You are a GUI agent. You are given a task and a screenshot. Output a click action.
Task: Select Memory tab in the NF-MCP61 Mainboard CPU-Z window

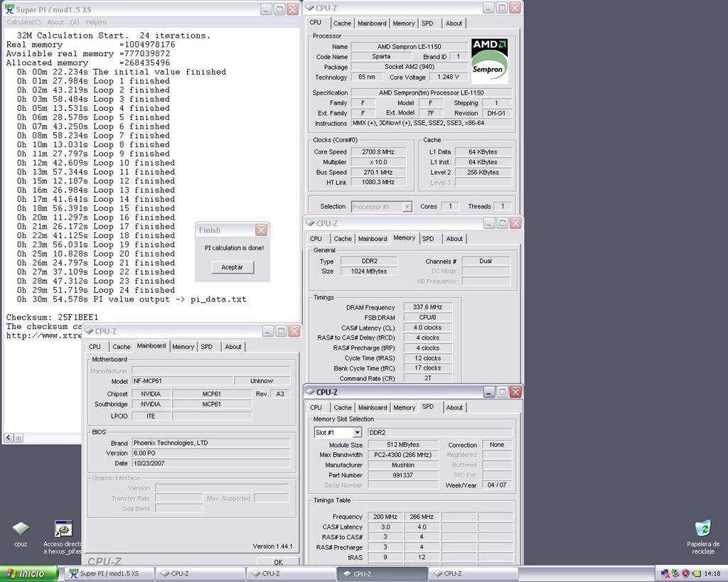coord(183,347)
